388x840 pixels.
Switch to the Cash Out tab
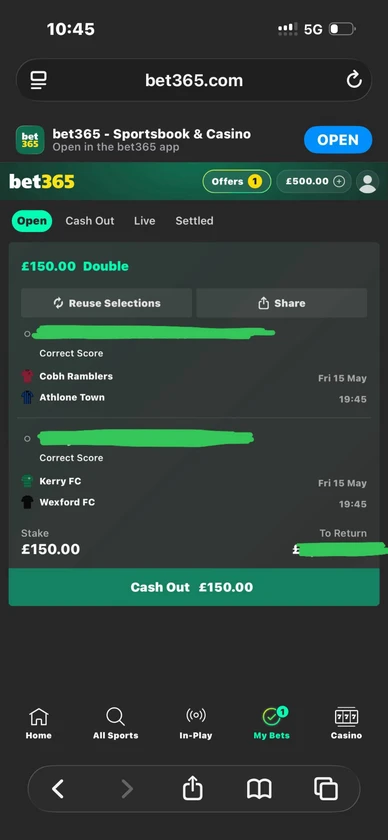coord(89,221)
